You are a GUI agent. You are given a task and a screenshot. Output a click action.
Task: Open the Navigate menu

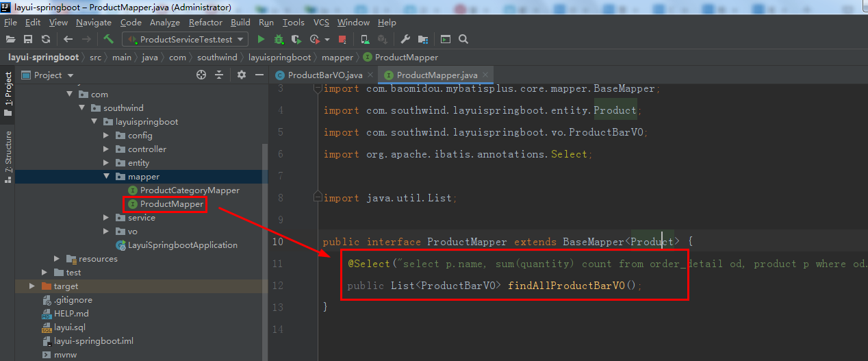93,23
